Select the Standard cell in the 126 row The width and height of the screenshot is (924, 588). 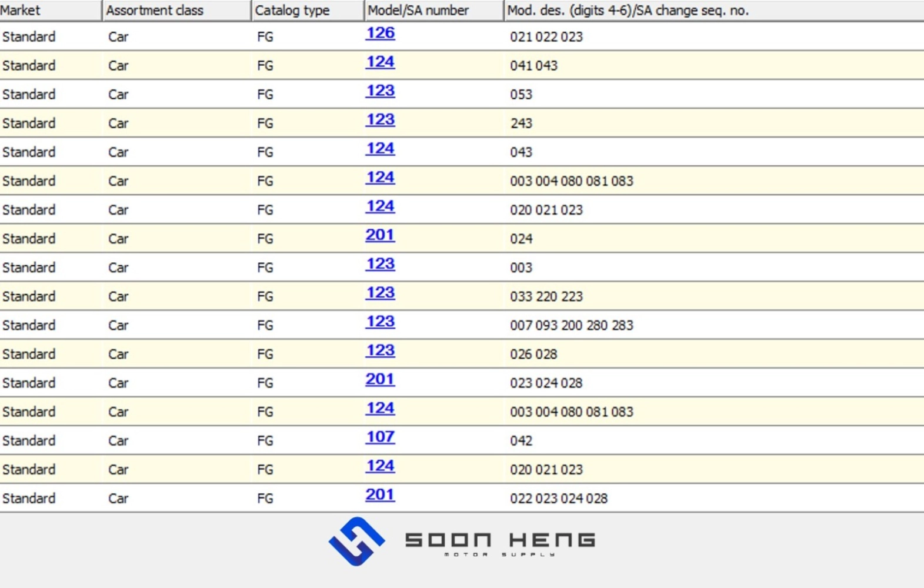pos(29,37)
